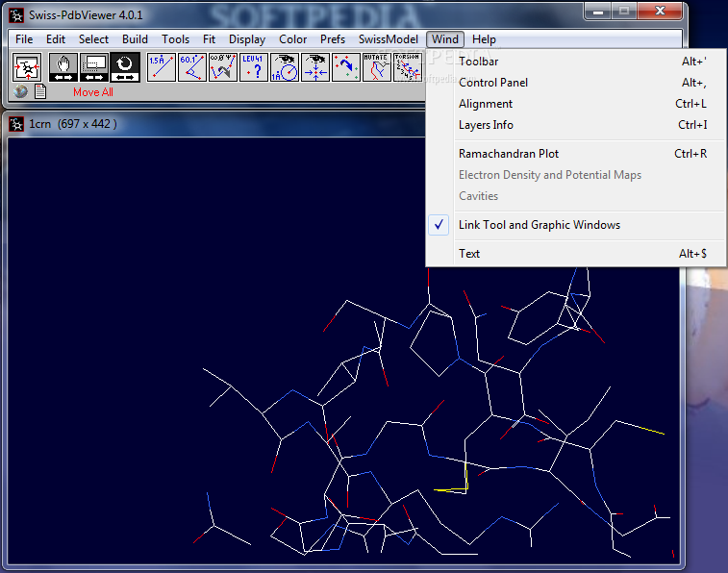This screenshot has height=573, width=728.
Task: Click the Swiss-PdbViewer title bar app icon
Action: pyautogui.click(x=16, y=15)
